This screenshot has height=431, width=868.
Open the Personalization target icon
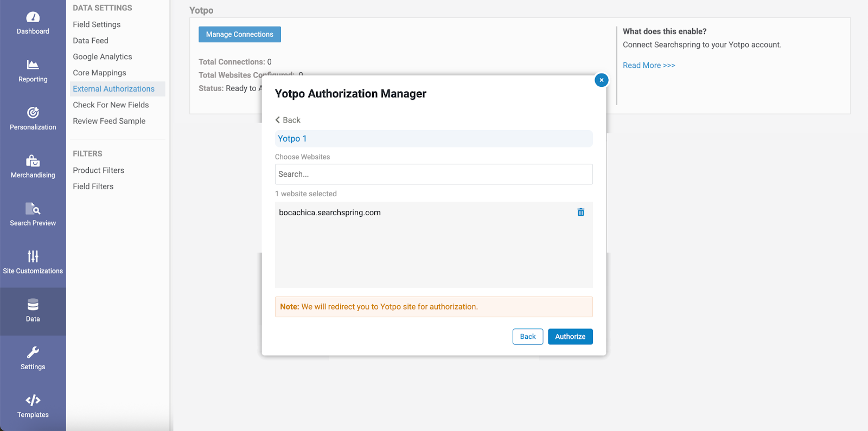33,112
